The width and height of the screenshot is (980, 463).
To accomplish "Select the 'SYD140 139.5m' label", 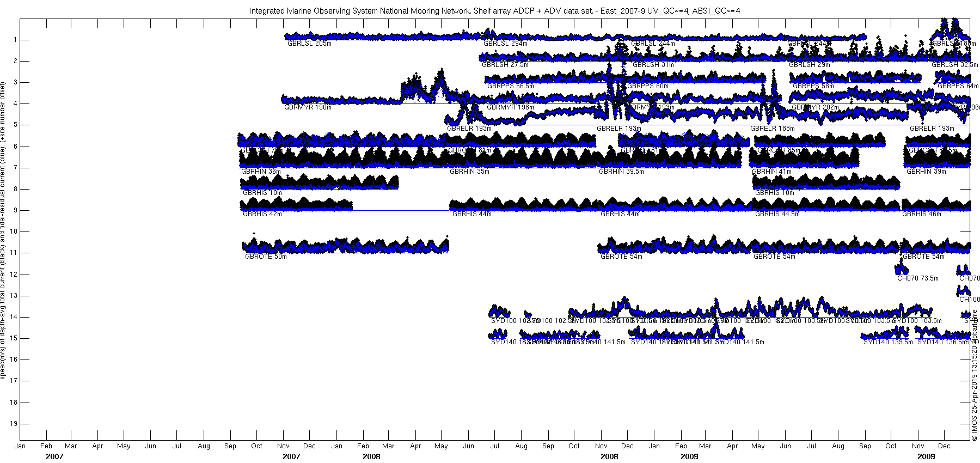I will [x=888, y=342].
